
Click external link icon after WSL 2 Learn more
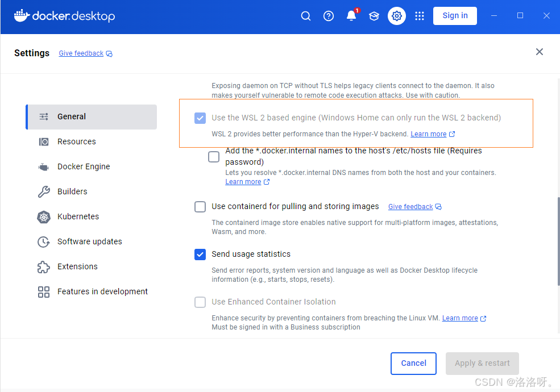coord(452,134)
